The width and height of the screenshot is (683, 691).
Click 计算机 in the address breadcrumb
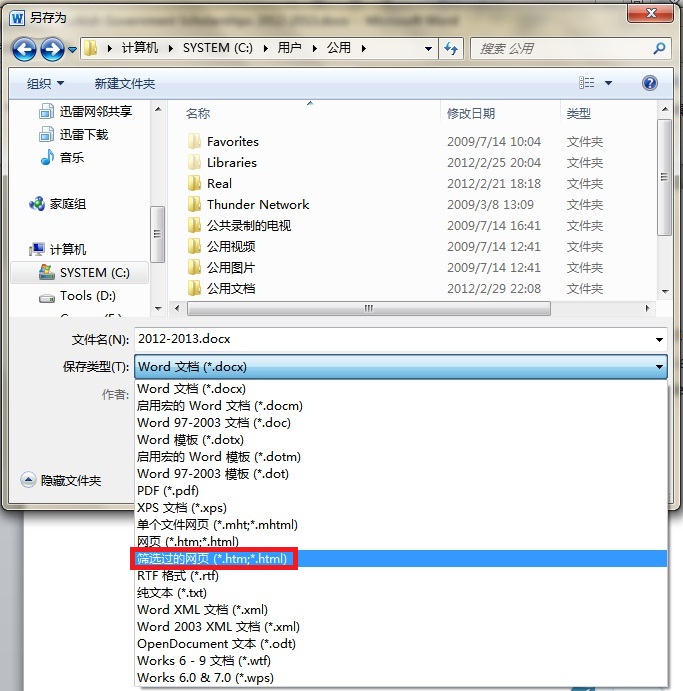point(140,48)
